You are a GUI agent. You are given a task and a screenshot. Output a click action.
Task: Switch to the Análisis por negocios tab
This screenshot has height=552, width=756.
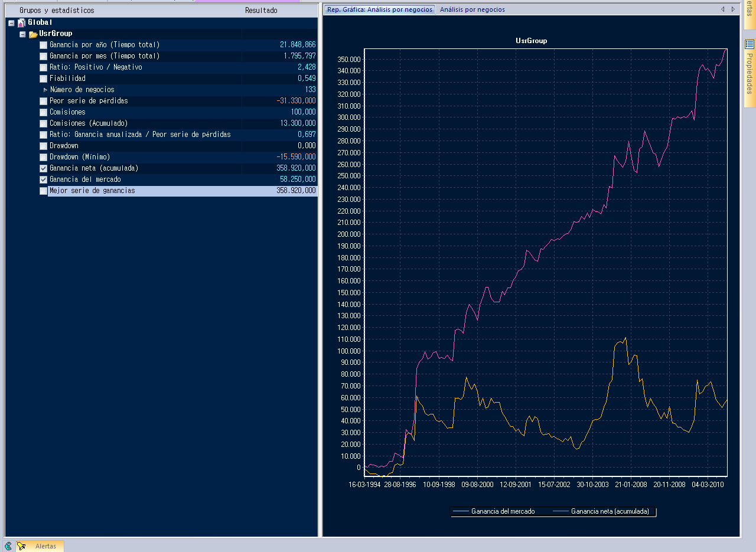[x=472, y=9]
